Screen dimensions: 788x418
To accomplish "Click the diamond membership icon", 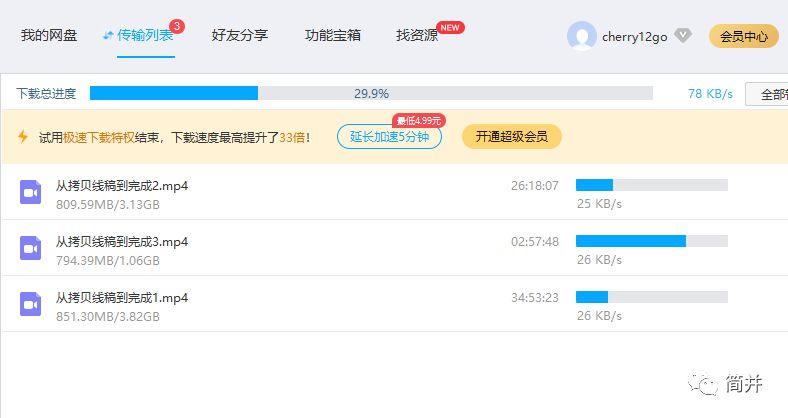I will click(683, 36).
